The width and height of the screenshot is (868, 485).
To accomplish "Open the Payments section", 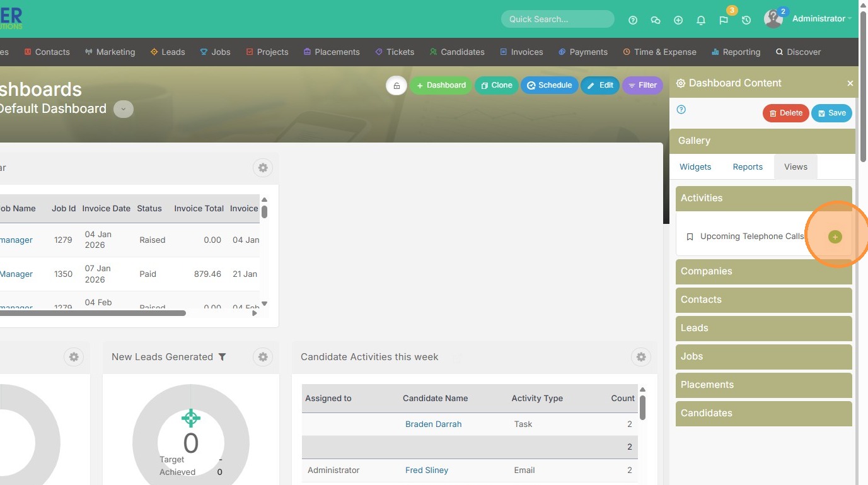I will pos(583,52).
